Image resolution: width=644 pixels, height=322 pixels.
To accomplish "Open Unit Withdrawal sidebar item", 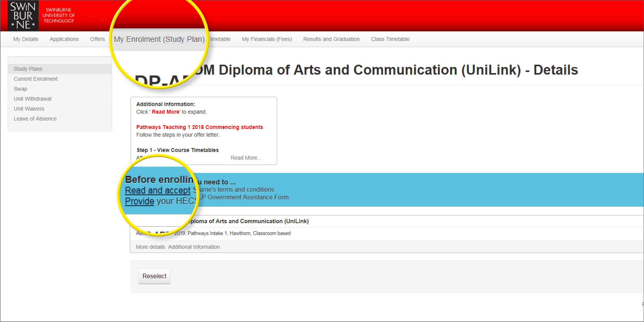I will [x=32, y=99].
